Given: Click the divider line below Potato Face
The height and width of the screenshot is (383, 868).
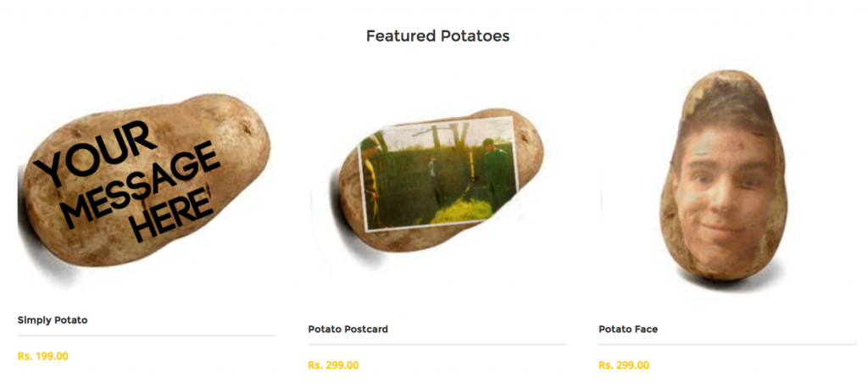Looking at the screenshot, I should pyautogui.click(x=727, y=344).
